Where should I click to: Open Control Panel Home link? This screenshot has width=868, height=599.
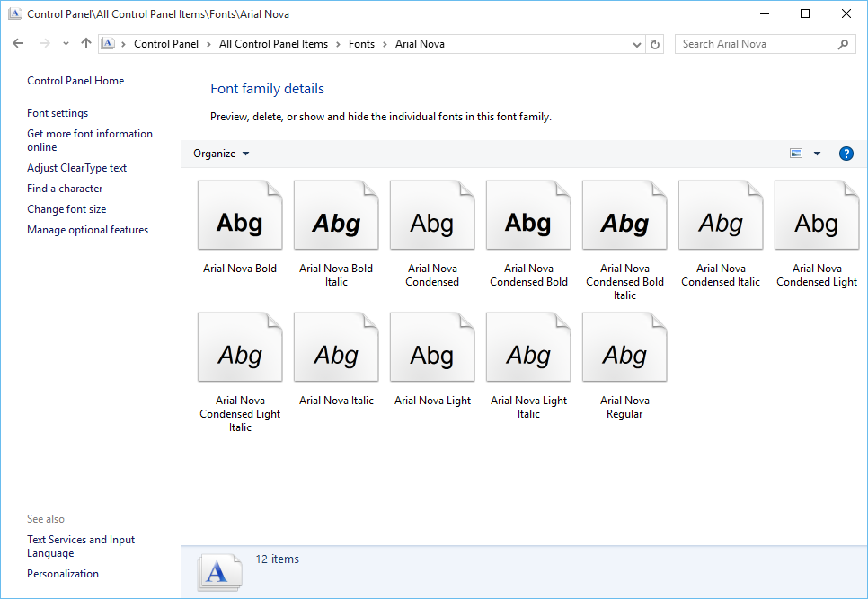75,81
